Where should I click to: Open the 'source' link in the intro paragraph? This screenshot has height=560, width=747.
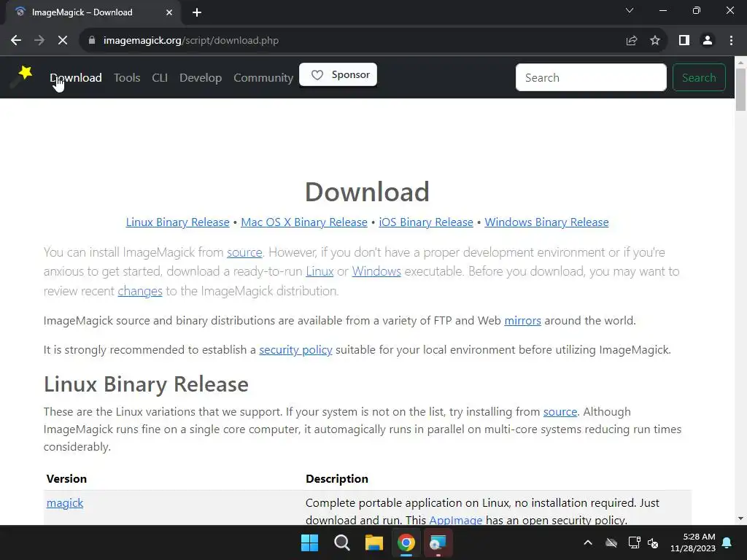coord(244,252)
